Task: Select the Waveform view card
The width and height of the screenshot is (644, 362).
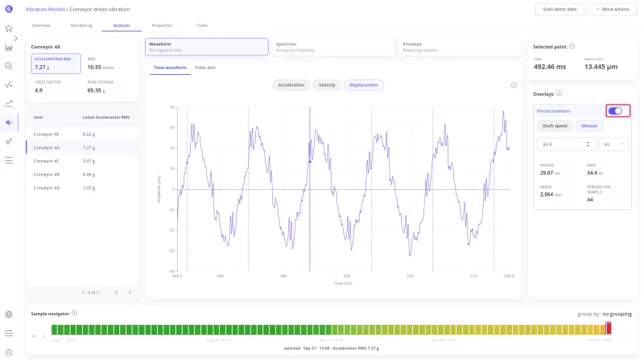Action: 207,47
